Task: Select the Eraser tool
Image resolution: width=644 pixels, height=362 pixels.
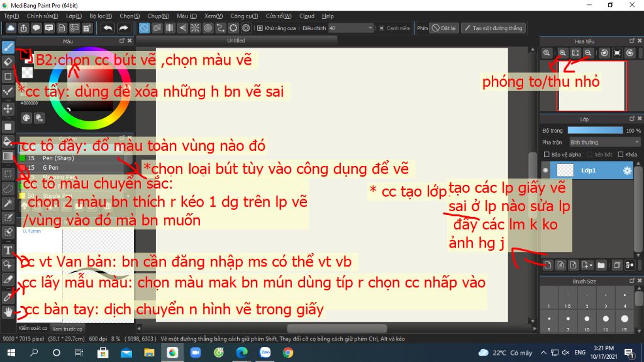Action: 8,62
